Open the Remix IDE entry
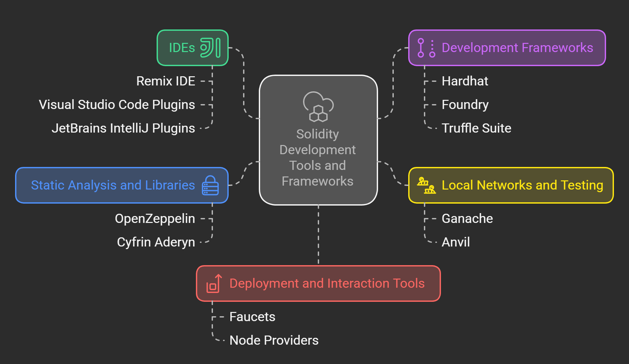629x364 pixels. point(165,81)
